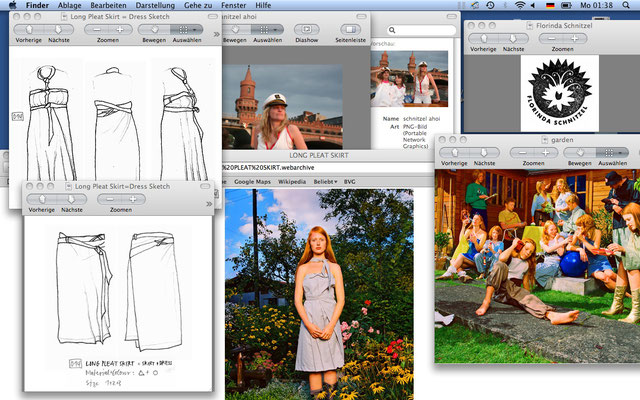Open the Finder menu
This screenshot has width=640, height=400.
pyautogui.click(x=37, y=5)
